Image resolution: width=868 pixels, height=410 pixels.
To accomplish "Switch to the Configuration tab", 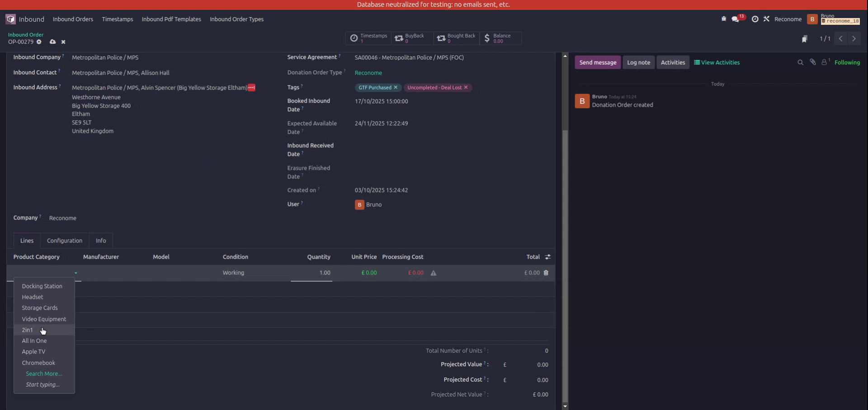I will [64, 241].
